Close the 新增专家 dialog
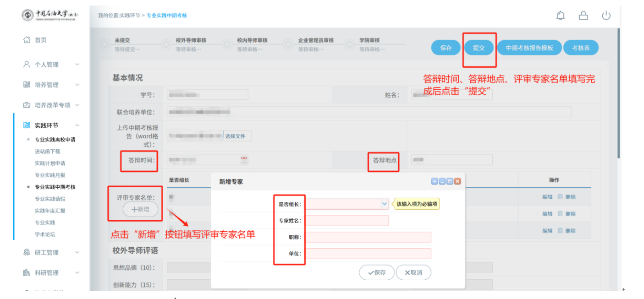644x299 pixels. (457, 182)
